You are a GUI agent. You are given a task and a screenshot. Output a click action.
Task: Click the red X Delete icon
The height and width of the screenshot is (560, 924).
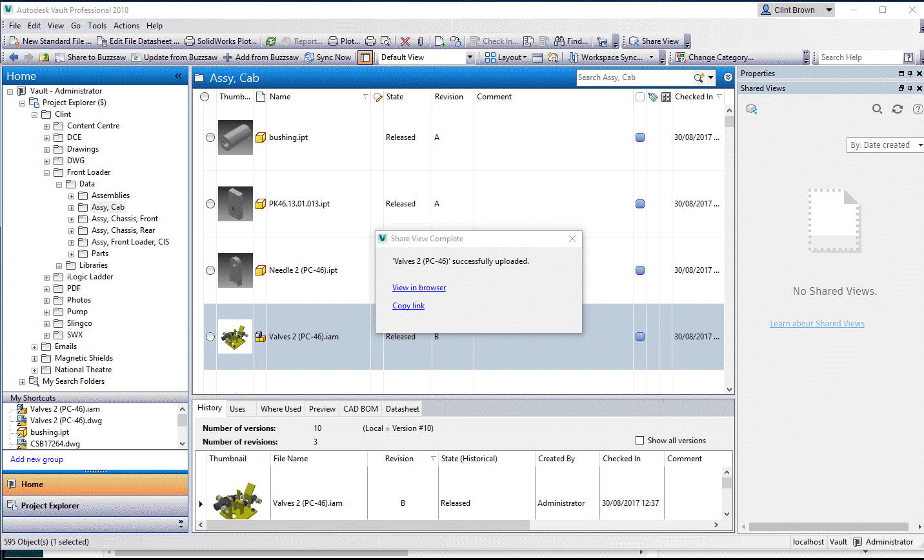click(405, 41)
